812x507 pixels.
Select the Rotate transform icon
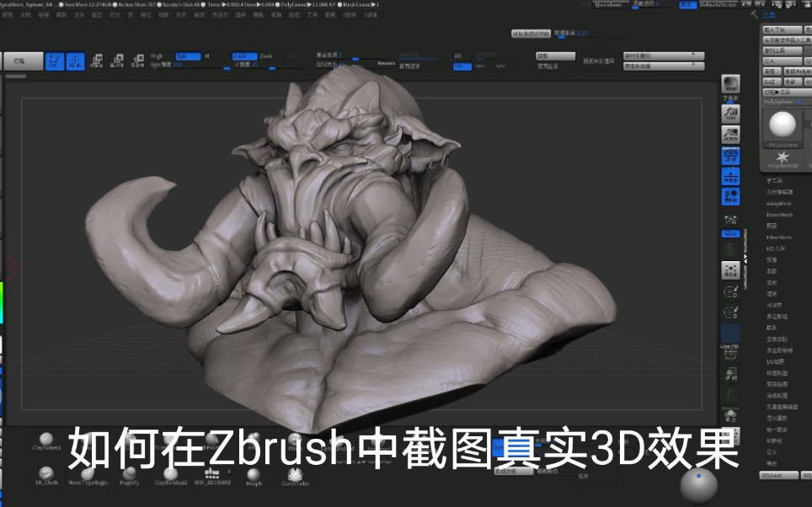[138, 61]
